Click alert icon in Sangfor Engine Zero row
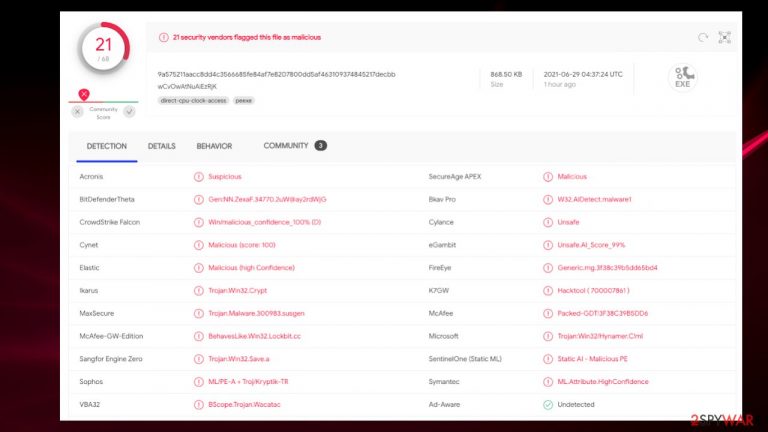The width and height of the screenshot is (768, 432). tap(198, 359)
